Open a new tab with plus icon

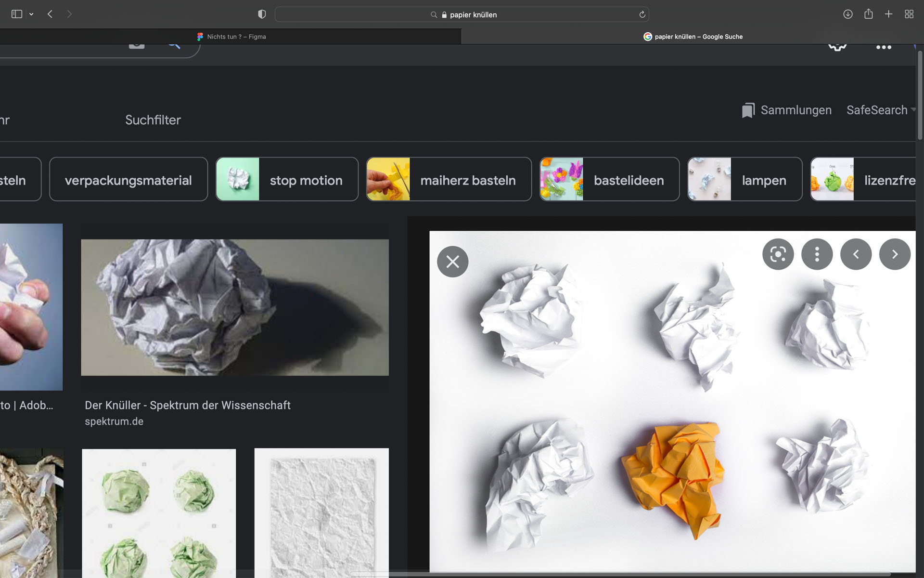coord(888,14)
